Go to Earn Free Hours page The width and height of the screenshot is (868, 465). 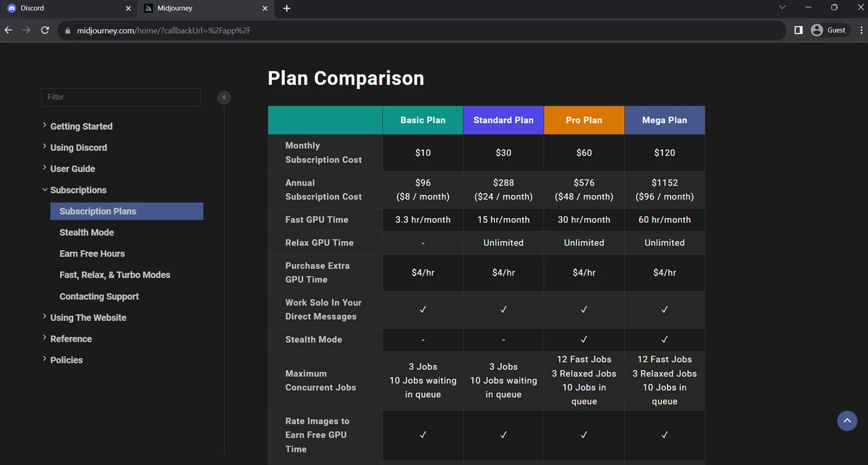(92, 254)
